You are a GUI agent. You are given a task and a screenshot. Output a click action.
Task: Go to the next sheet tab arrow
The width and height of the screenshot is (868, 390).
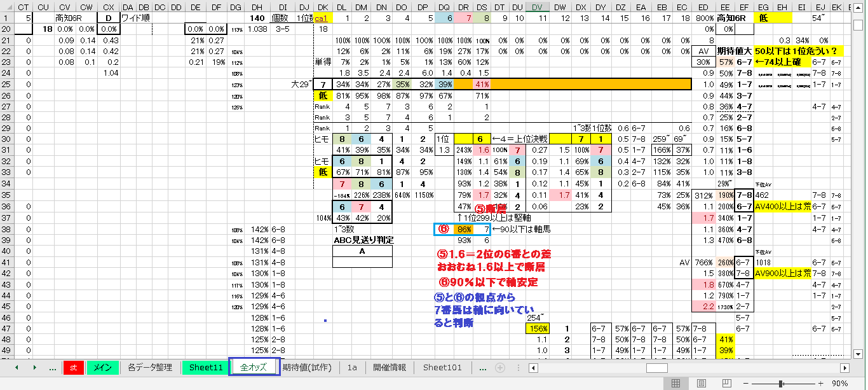(x=34, y=368)
